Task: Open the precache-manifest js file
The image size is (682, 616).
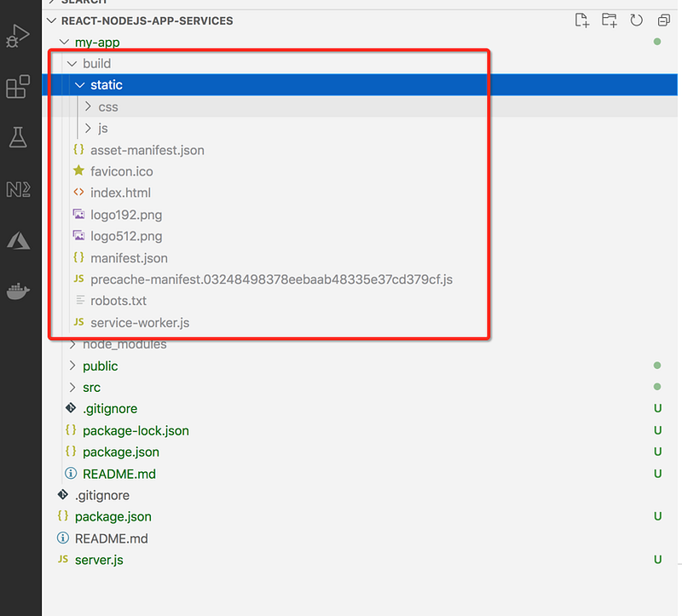Action: (x=271, y=279)
